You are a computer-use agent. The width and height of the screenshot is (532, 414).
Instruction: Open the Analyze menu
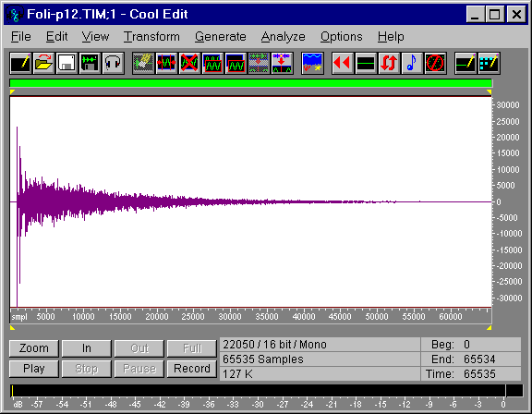click(283, 37)
